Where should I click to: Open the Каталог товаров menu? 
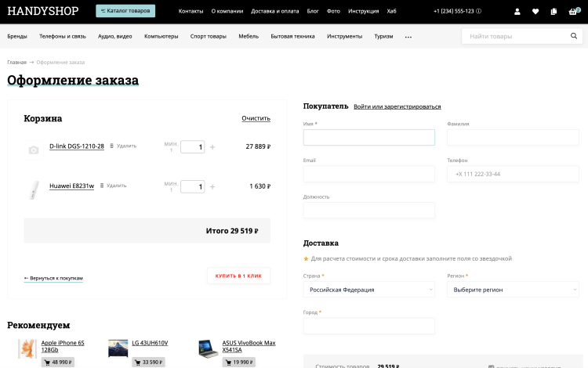click(x=125, y=11)
